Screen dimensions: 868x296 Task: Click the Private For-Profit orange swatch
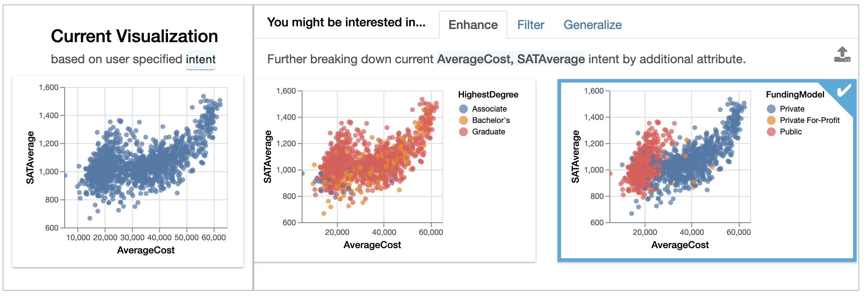pyautogui.click(x=771, y=120)
